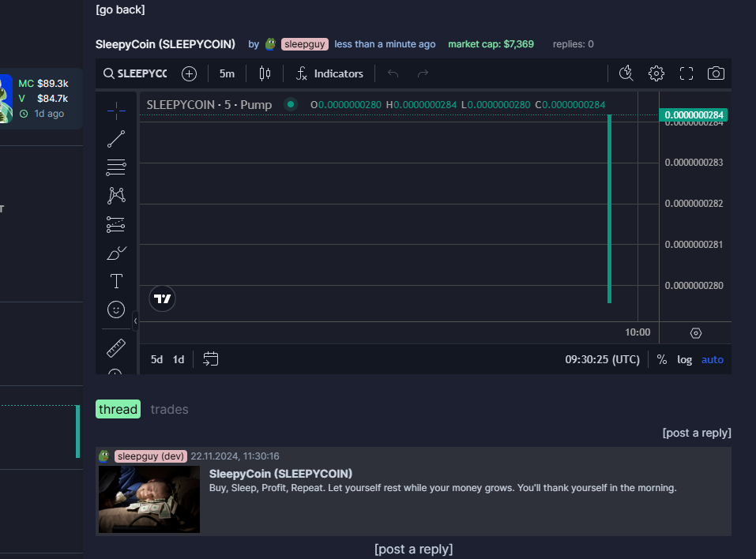Screen dimensions: 756x559
Task: Open the candlestick chart style dropdown
Action: [x=265, y=73]
